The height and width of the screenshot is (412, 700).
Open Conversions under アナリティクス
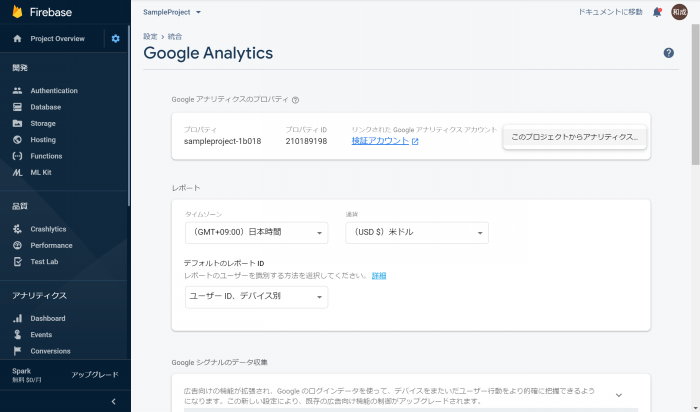click(x=50, y=351)
